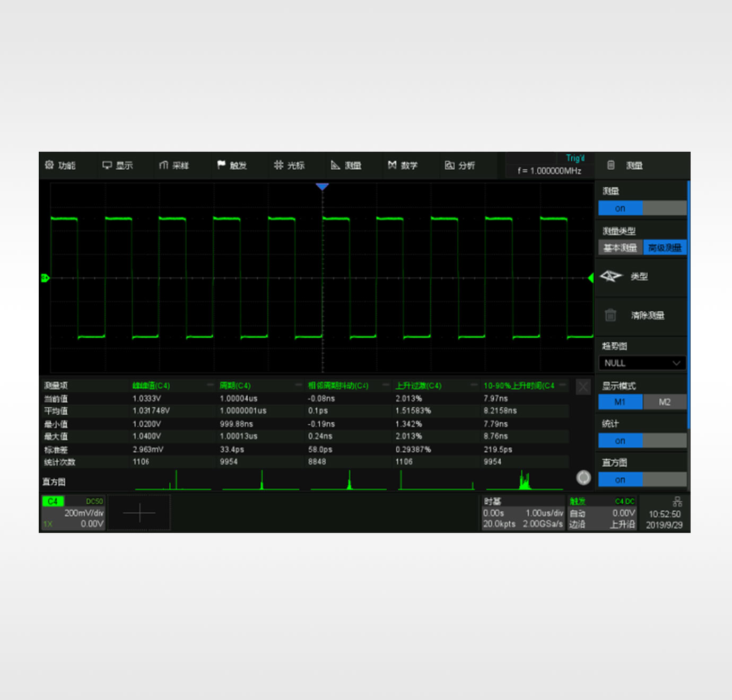This screenshot has height=700, width=732.
Task: Open the C4 channel settings box
Action: coord(73,513)
